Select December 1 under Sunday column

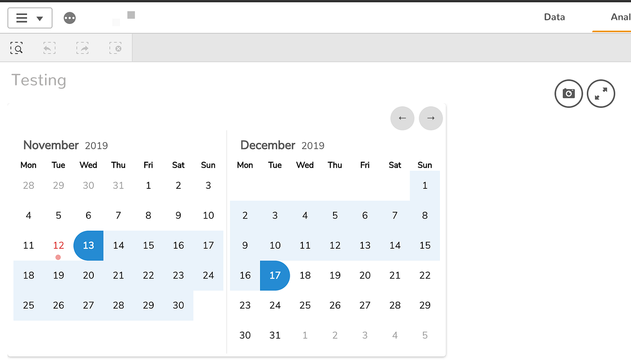point(425,185)
